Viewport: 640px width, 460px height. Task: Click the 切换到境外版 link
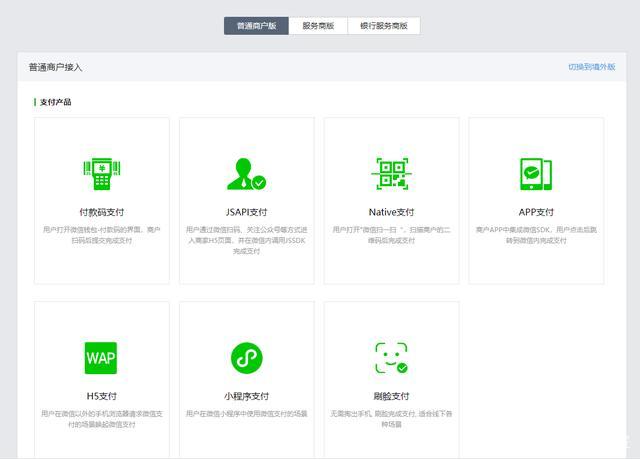pyautogui.click(x=591, y=67)
